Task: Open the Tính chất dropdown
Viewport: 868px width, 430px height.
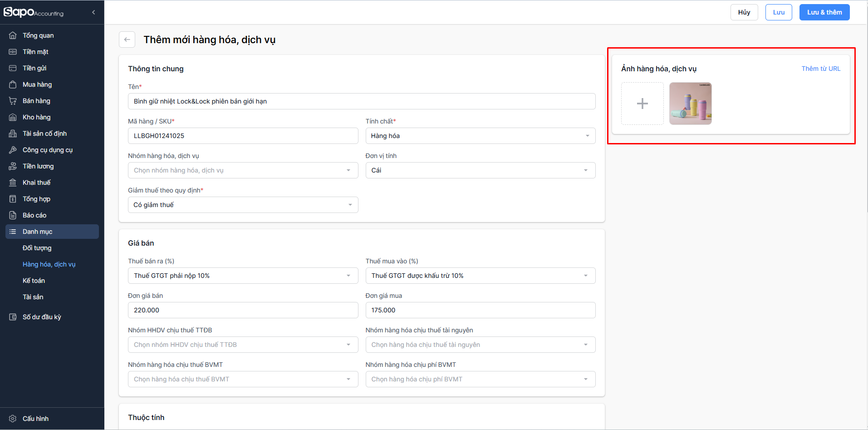Action: point(480,136)
